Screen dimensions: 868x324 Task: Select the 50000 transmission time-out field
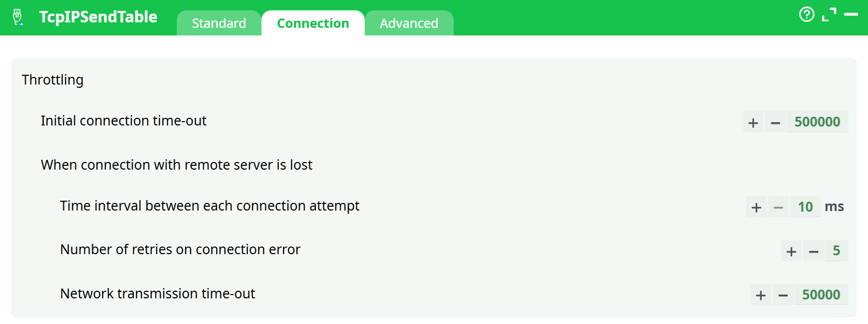(x=821, y=295)
